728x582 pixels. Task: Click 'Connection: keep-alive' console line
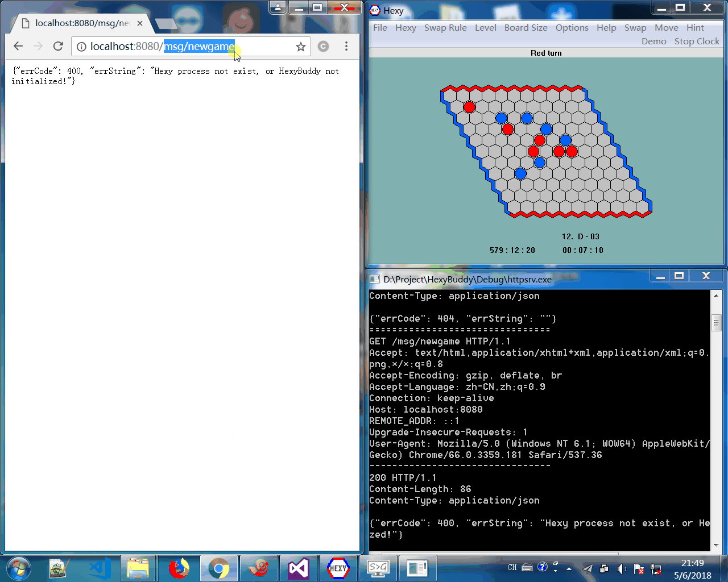click(432, 398)
